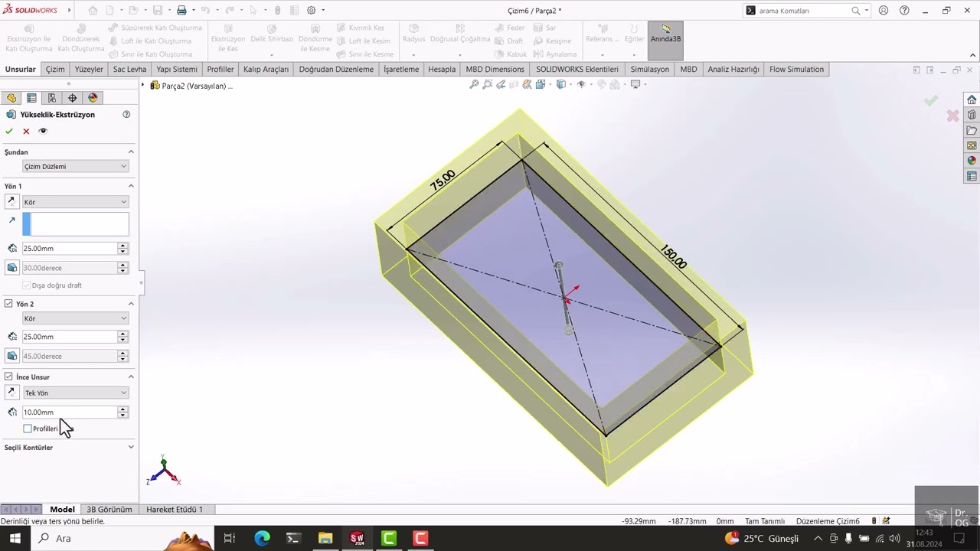Viewport: 980px width, 551px height.
Task: Open File Explorer from taskbar
Action: pyautogui.click(x=325, y=538)
